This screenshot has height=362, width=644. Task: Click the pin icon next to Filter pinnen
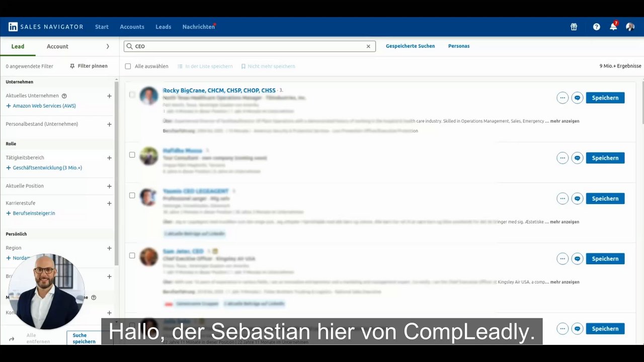click(72, 66)
